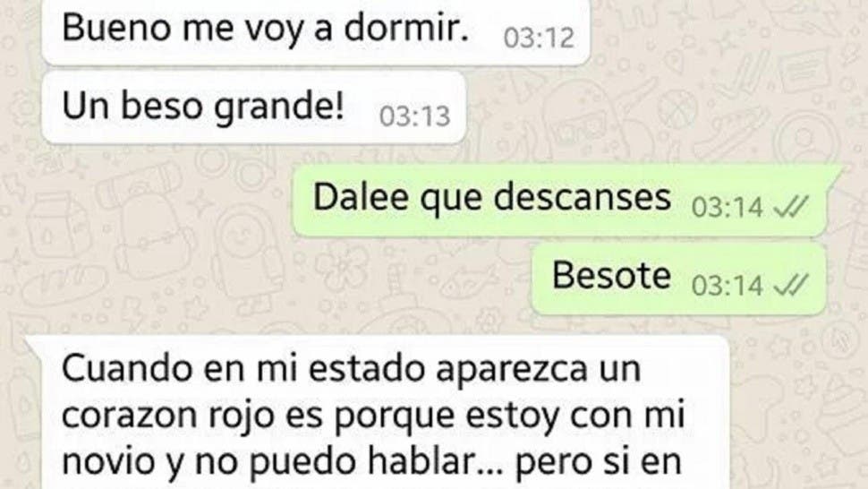The height and width of the screenshot is (489, 868).
Task: Select the message Bueno me voy a dormir
Action: coord(316,32)
